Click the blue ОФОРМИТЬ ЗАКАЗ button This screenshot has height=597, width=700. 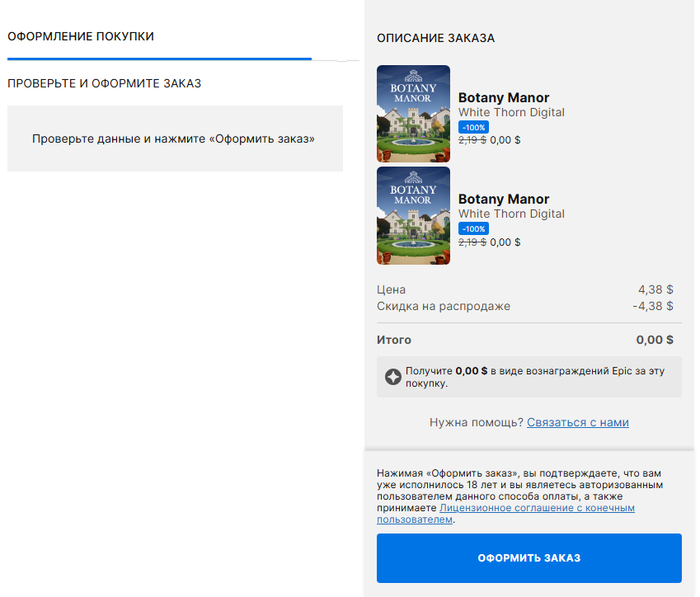pyautogui.click(x=529, y=558)
